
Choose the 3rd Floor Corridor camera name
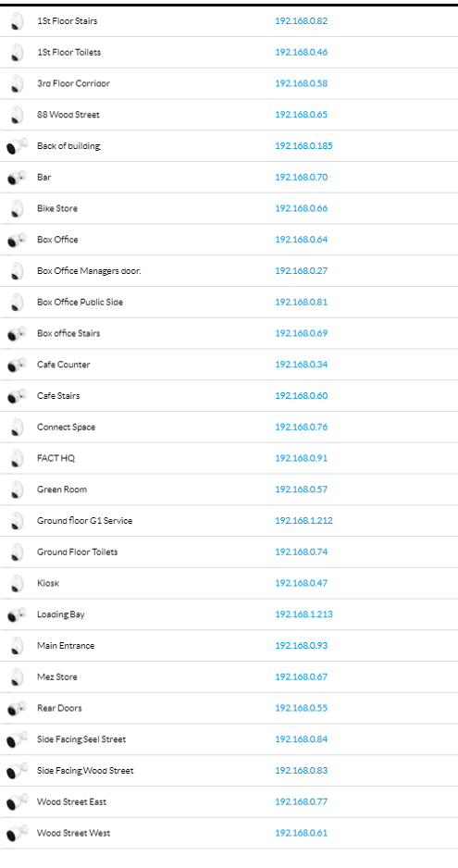pyautogui.click(x=73, y=83)
